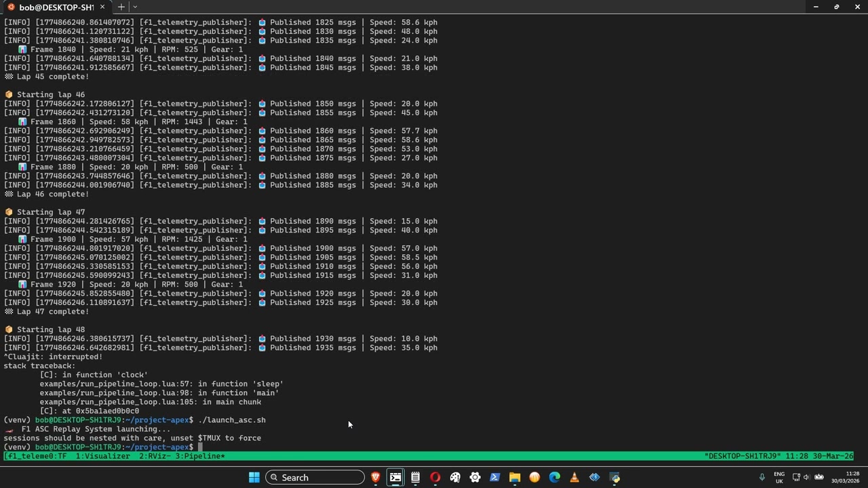Open the blue diamond app in taskbar

(595, 477)
